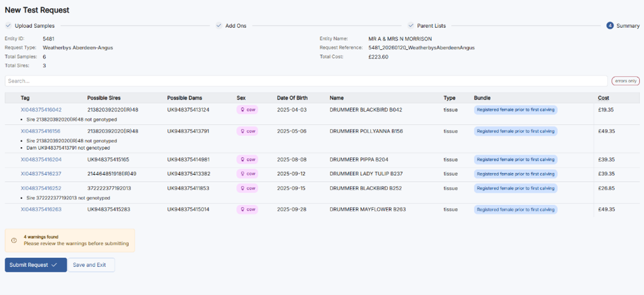The width and height of the screenshot is (644, 295).
Task: Click the name DRUMMEER BLACKBIRD B042
Action: pos(365,110)
